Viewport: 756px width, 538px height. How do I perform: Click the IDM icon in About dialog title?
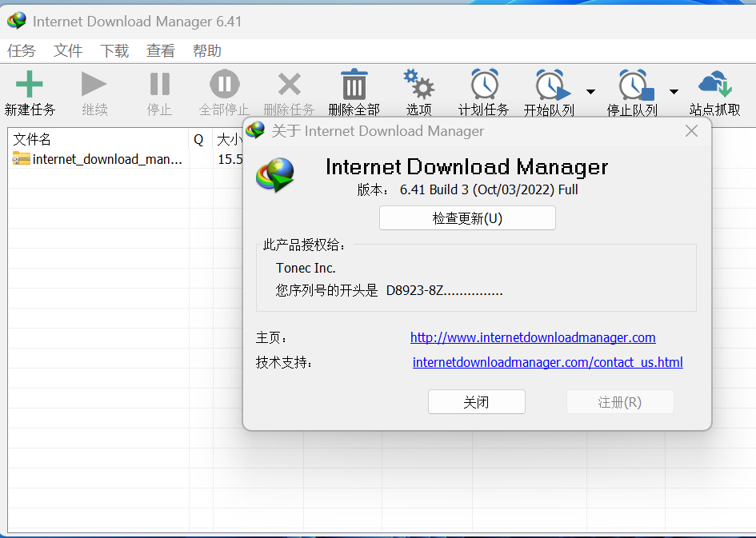tap(255, 130)
